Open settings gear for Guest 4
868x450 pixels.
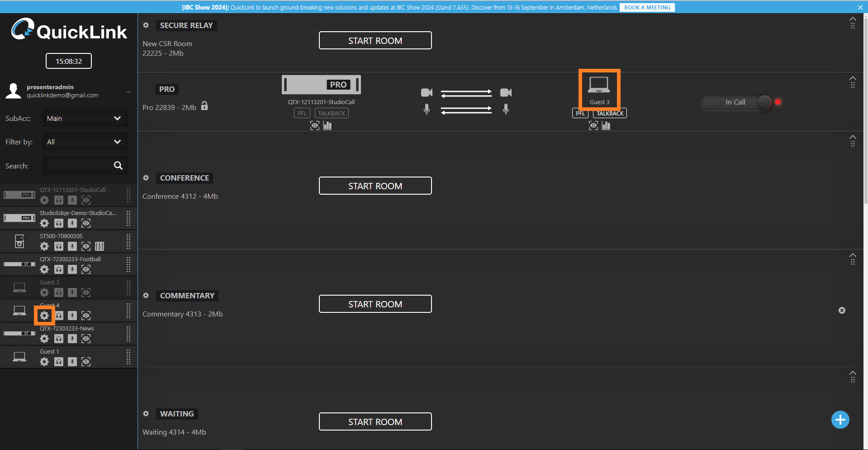(44, 316)
